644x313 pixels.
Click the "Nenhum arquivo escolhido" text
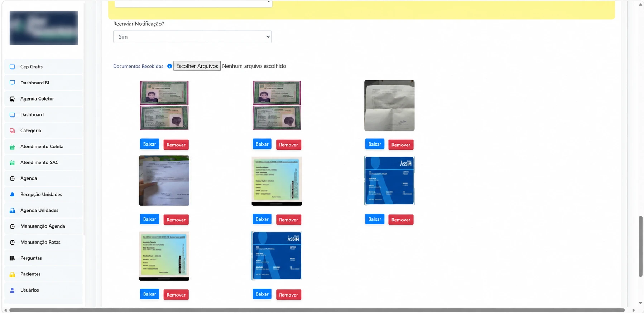click(254, 66)
